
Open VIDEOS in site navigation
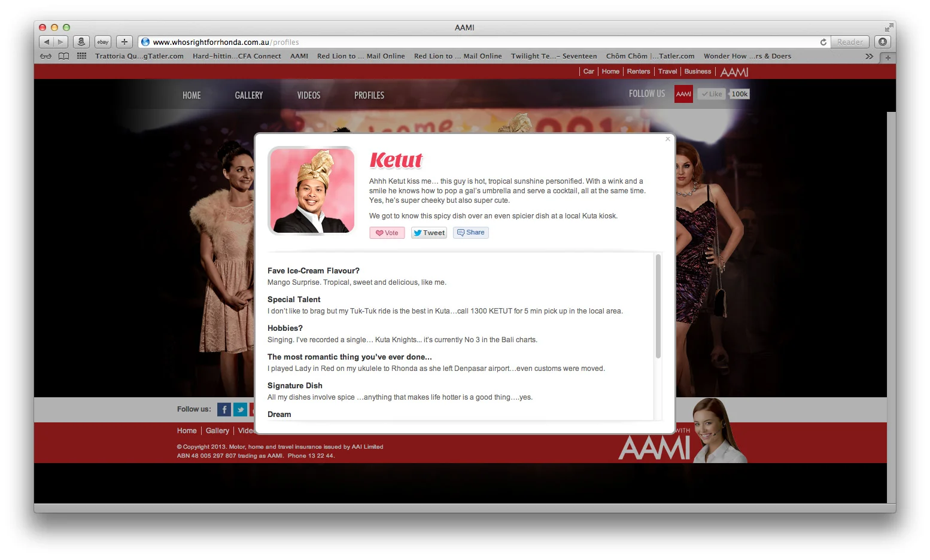pyautogui.click(x=309, y=95)
